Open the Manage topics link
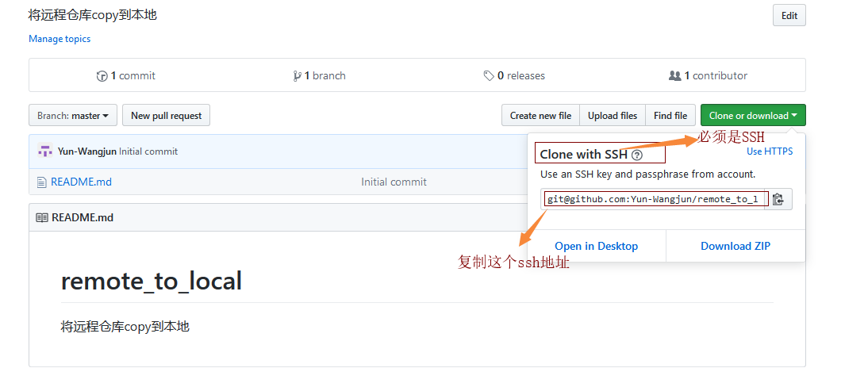868x391 pixels. 60,39
